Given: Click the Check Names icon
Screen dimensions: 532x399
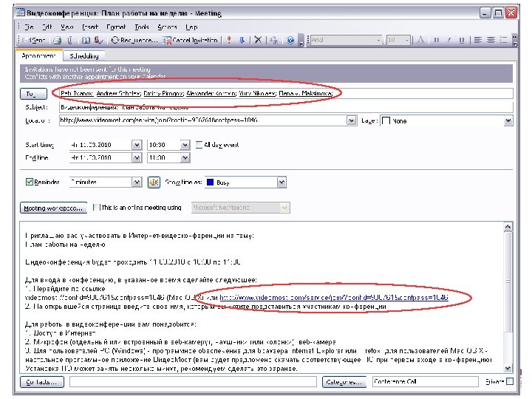Looking at the screenshot, I should [x=98, y=41].
